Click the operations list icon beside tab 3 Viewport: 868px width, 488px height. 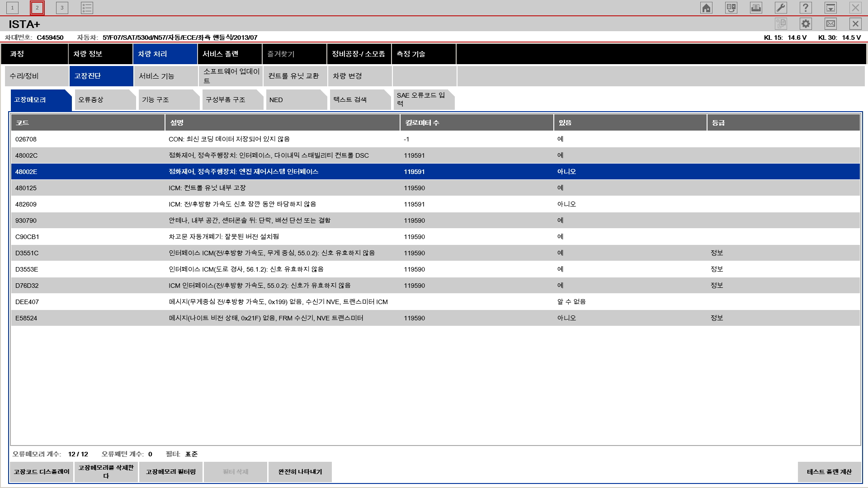tap(87, 8)
